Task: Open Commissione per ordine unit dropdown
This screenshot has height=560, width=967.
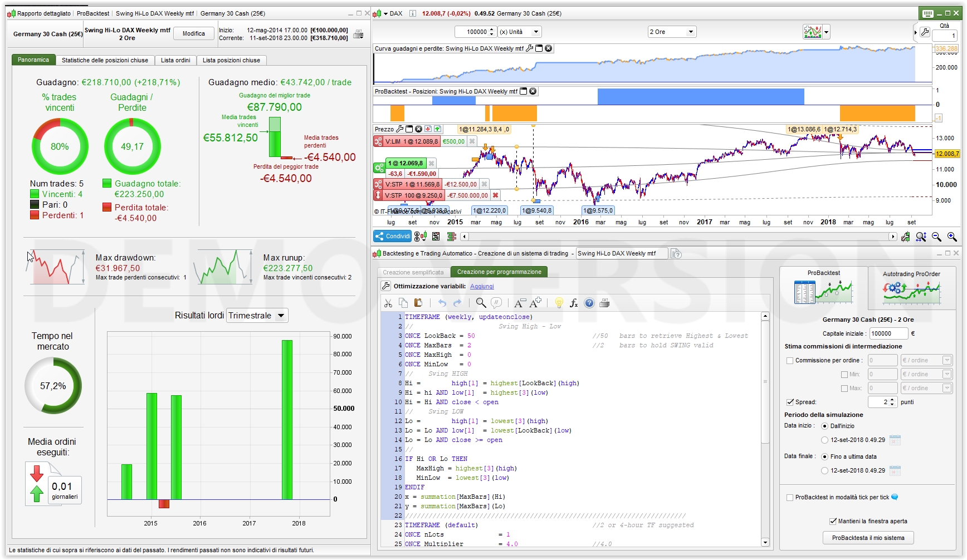Action: tap(926, 361)
